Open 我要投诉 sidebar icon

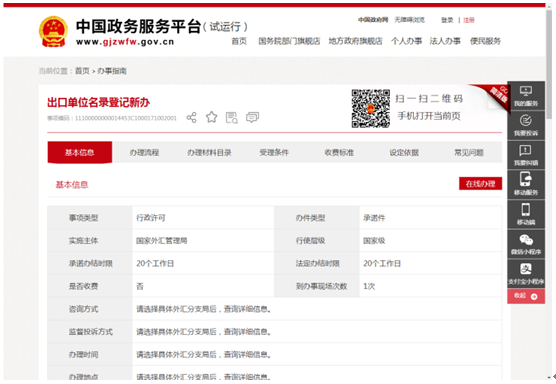point(526,126)
